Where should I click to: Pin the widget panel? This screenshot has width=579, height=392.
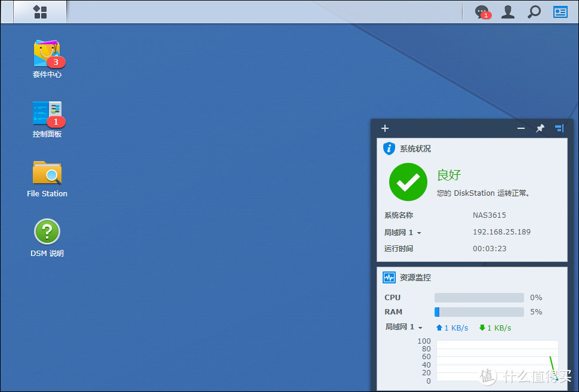(540, 128)
